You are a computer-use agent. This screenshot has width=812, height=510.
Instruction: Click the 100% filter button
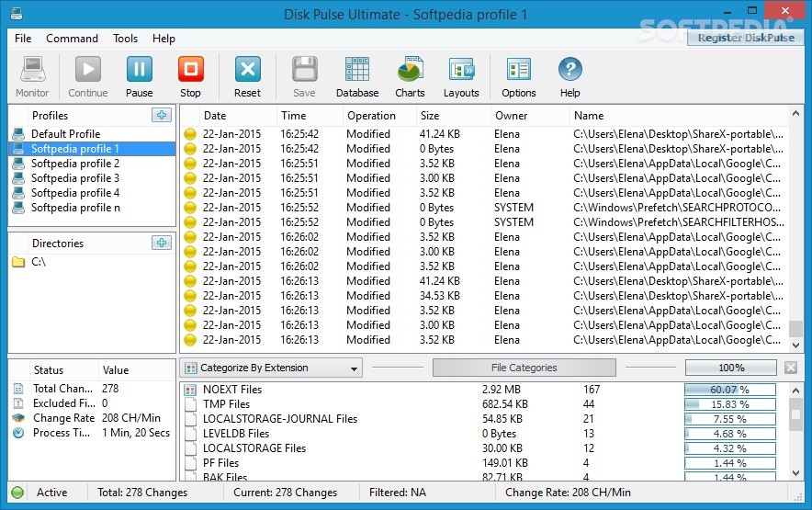click(x=731, y=368)
